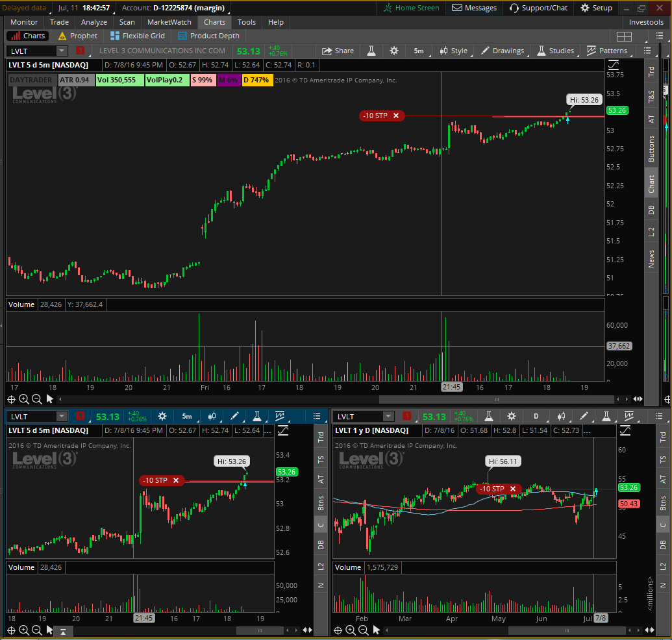The height and width of the screenshot is (640, 672).
Task: Open candlestick style menu in bottom-left chart
Action: pyautogui.click(x=212, y=416)
